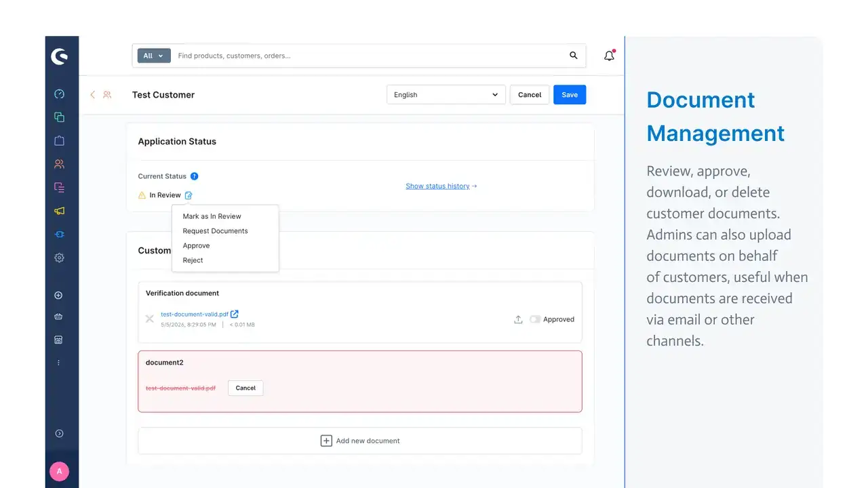Click the yellow warning icon by In Review
The height and width of the screenshot is (488, 868).
142,195
